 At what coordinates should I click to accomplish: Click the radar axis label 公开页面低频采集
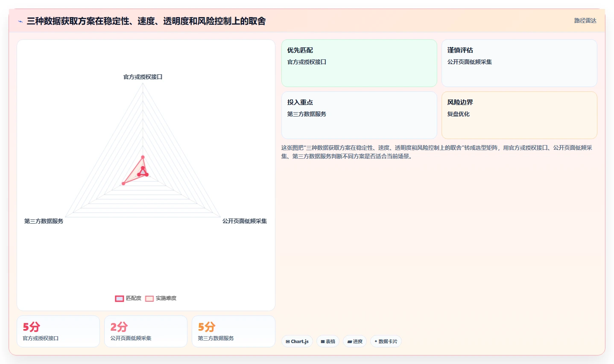(245, 221)
